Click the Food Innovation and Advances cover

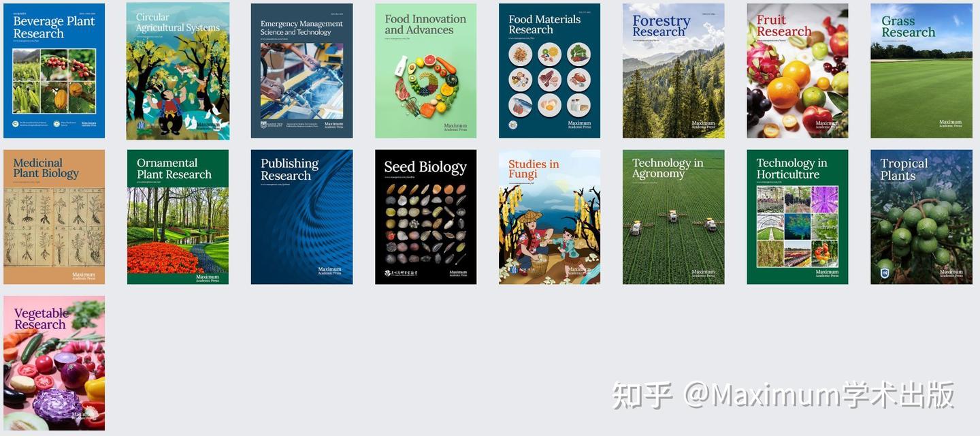[425, 71]
